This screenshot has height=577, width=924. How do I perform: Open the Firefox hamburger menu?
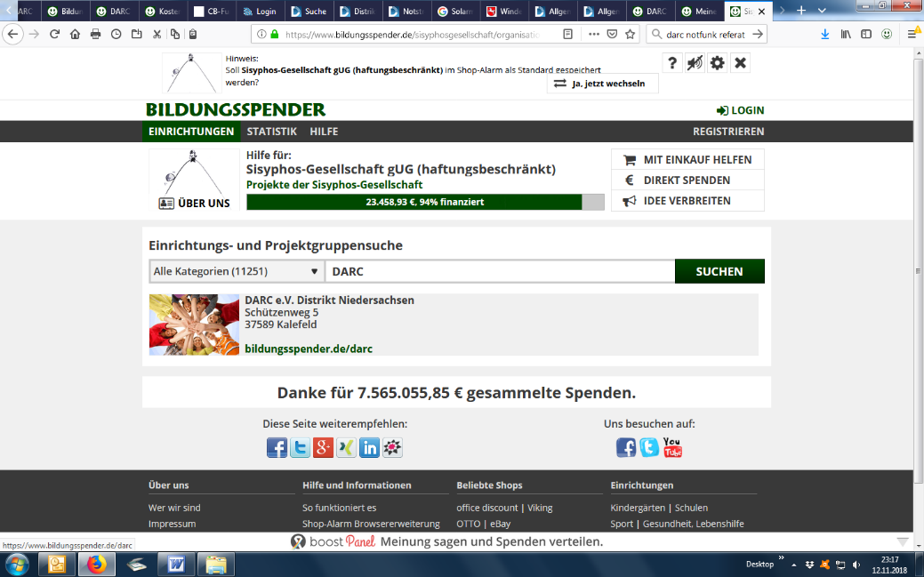912,34
